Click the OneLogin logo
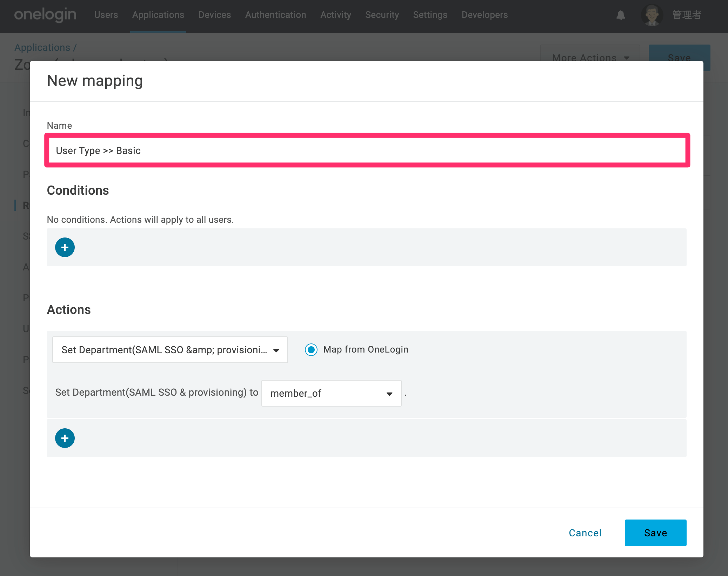The image size is (728, 576). click(x=45, y=15)
